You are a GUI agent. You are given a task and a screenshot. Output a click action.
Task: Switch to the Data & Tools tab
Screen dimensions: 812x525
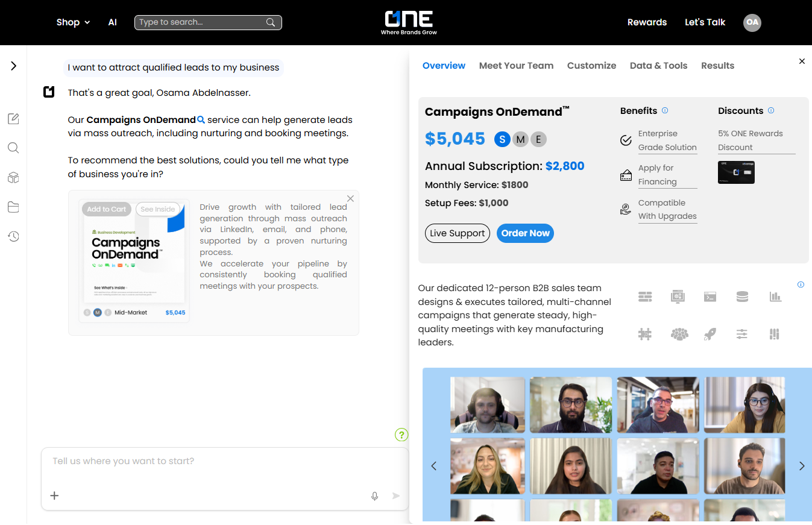pyautogui.click(x=658, y=66)
